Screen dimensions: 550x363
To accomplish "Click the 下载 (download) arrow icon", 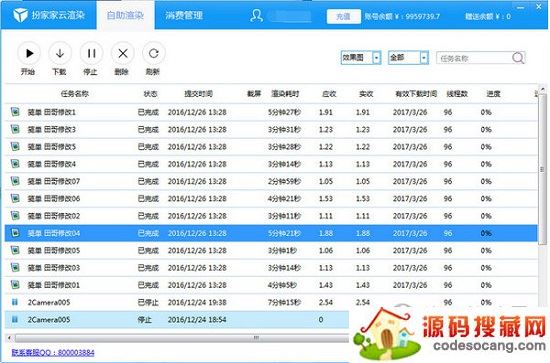I will point(60,53).
